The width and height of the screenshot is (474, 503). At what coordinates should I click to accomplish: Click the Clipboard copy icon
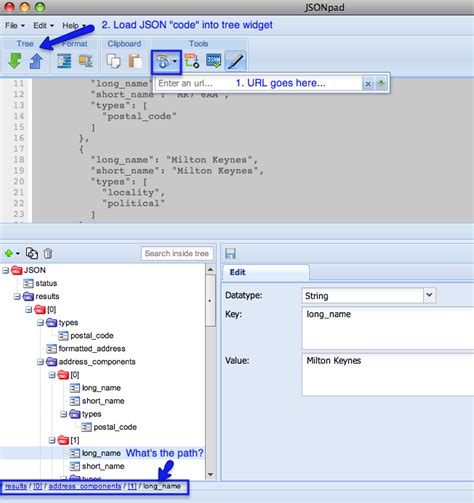click(114, 61)
